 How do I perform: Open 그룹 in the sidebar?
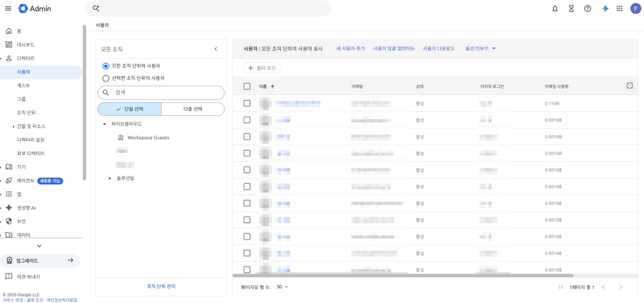(x=21, y=99)
